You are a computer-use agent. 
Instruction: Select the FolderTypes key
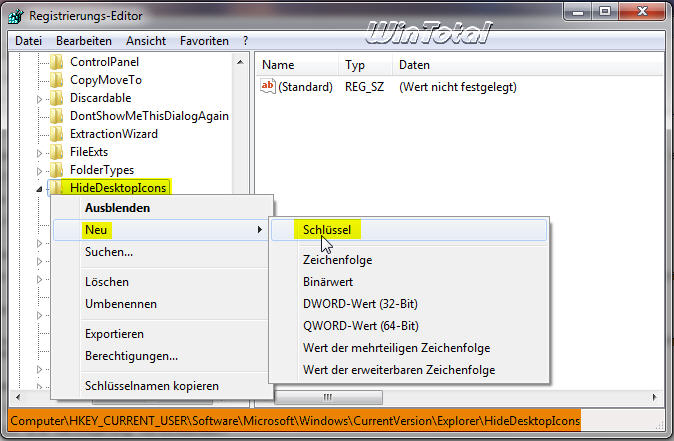(102, 170)
